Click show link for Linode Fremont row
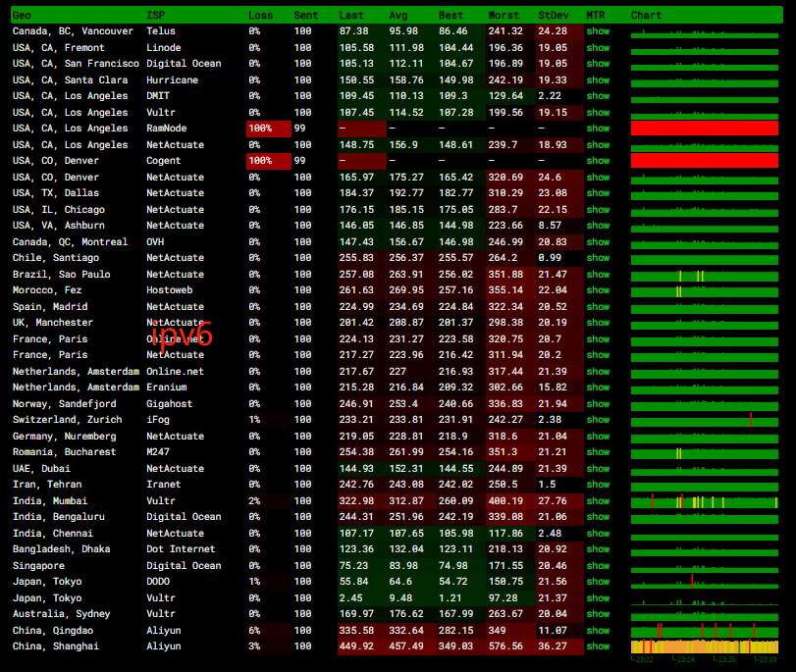The image size is (796, 672). pyautogui.click(x=598, y=48)
